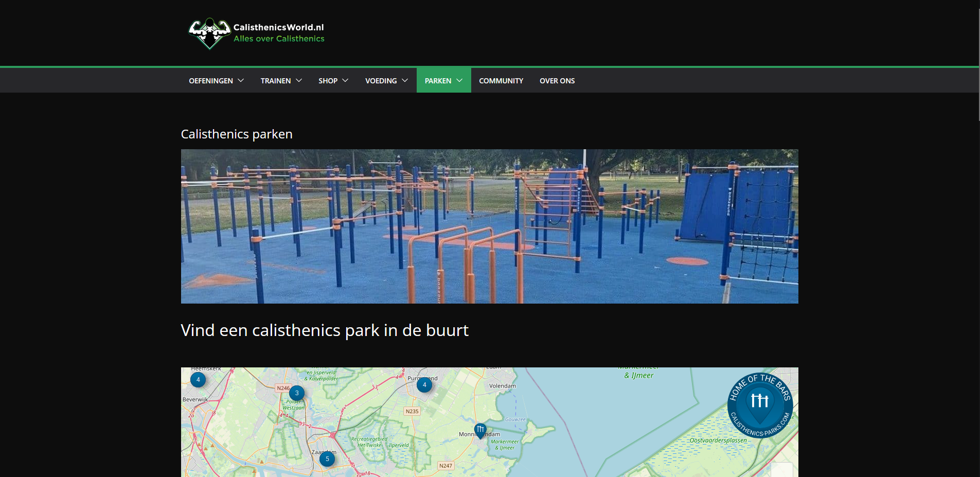Click the CalisthenicsWorld.nl logo emblem
Image resolution: width=980 pixels, height=477 pixels.
tap(209, 33)
